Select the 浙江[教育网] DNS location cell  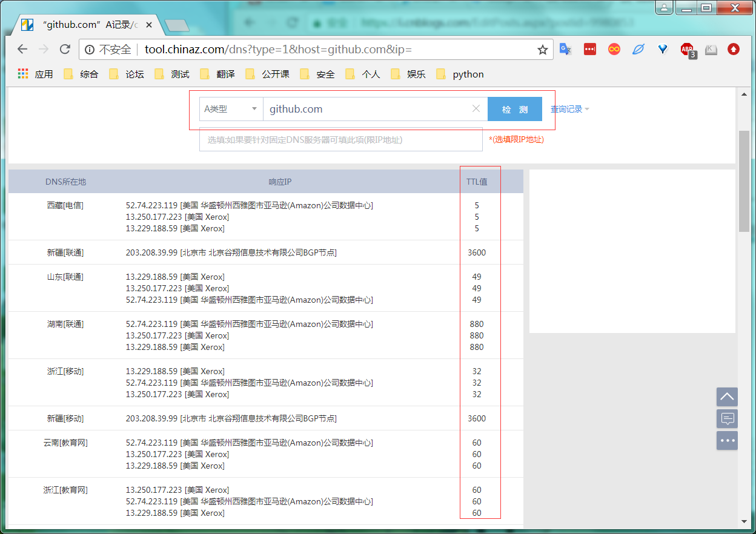coord(65,490)
